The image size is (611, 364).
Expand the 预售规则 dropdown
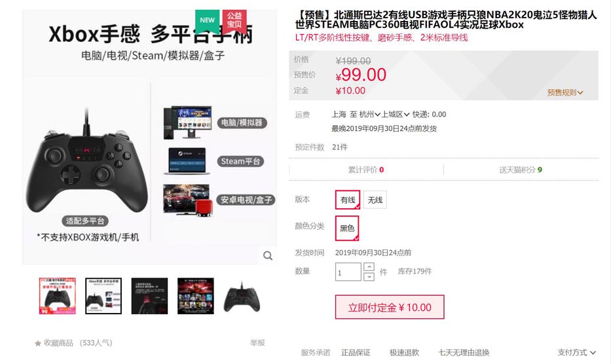pyautogui.click(x=565, y=93)
